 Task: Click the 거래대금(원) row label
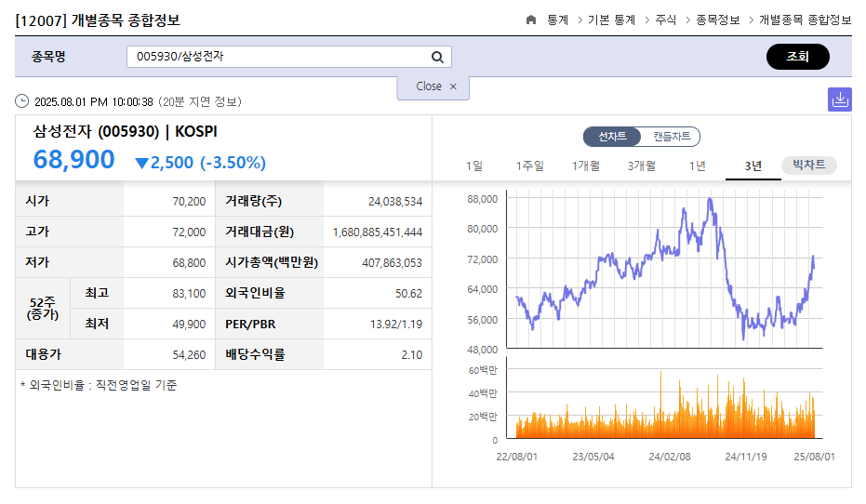click(x=260, y=232)
